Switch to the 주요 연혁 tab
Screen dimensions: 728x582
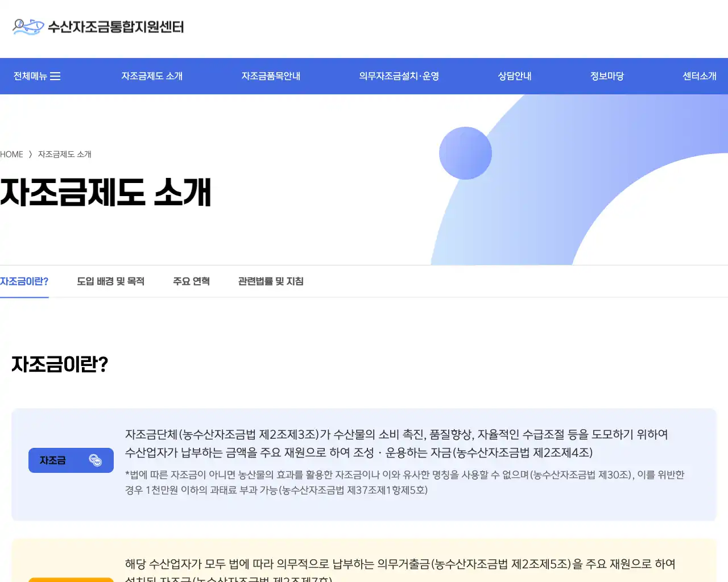pos(192,281)
